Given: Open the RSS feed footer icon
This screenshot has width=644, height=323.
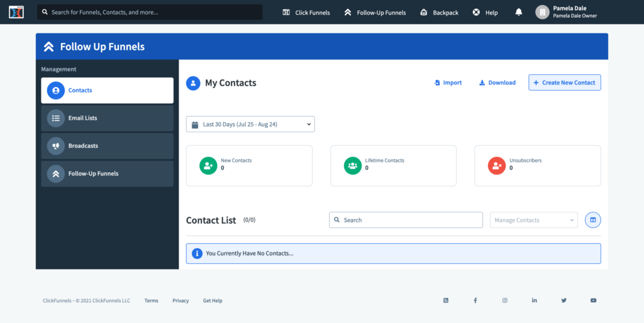Looking at the screenshot, I should point(446,300).
